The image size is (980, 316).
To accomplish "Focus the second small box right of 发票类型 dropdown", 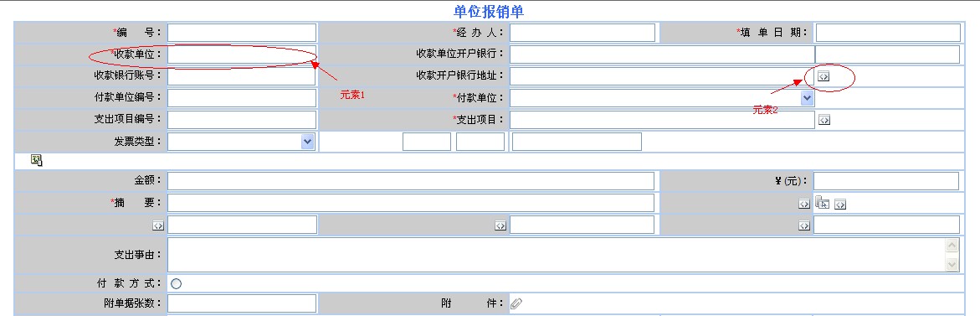I will tap(480, 142).
